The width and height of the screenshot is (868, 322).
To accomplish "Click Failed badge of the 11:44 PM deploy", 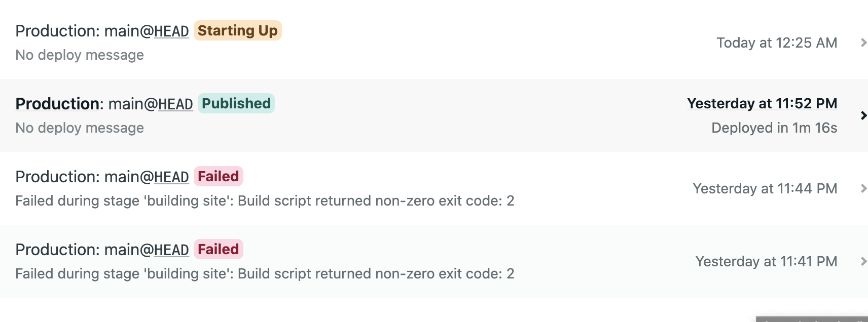I will pyautogui.click(x=218, y=176).
